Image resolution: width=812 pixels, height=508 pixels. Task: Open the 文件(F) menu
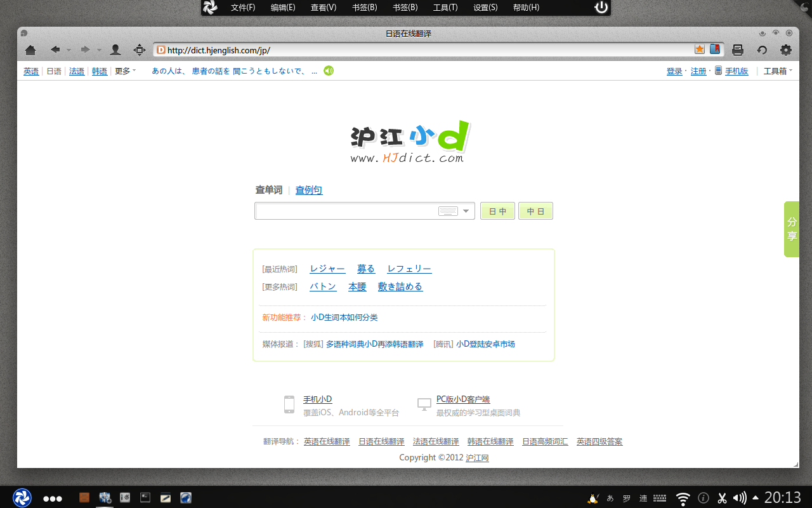[243, 8]
